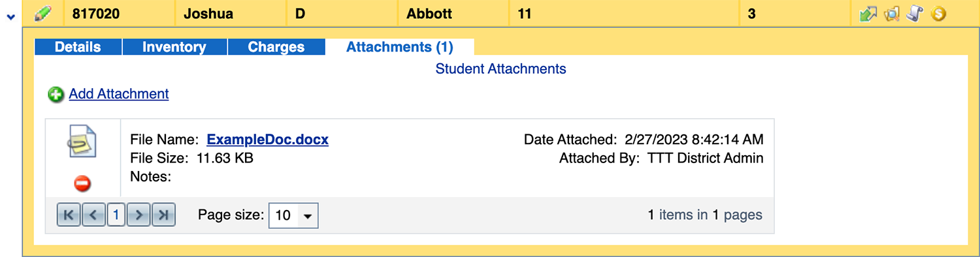Go to the first page of attachments
This screenshot has height=257, width=980.
click(x=69, y=215)
